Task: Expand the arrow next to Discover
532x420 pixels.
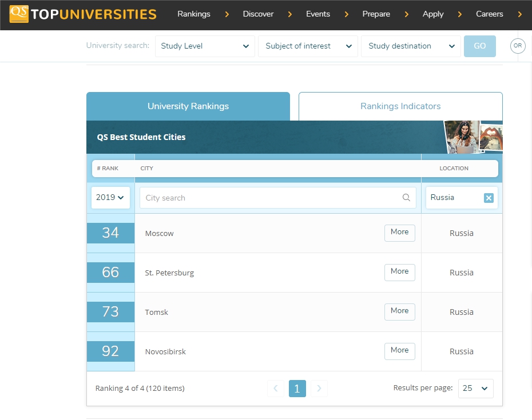Action: tap(290, 14)
